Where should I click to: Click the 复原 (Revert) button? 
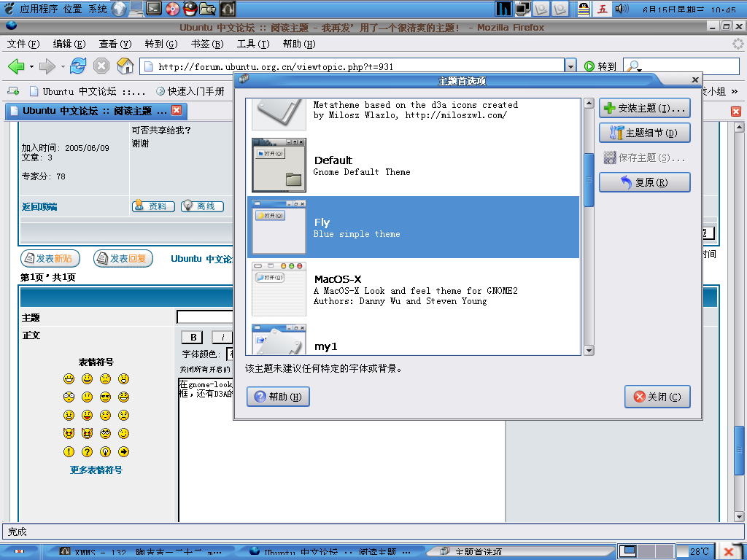(645, 182)
